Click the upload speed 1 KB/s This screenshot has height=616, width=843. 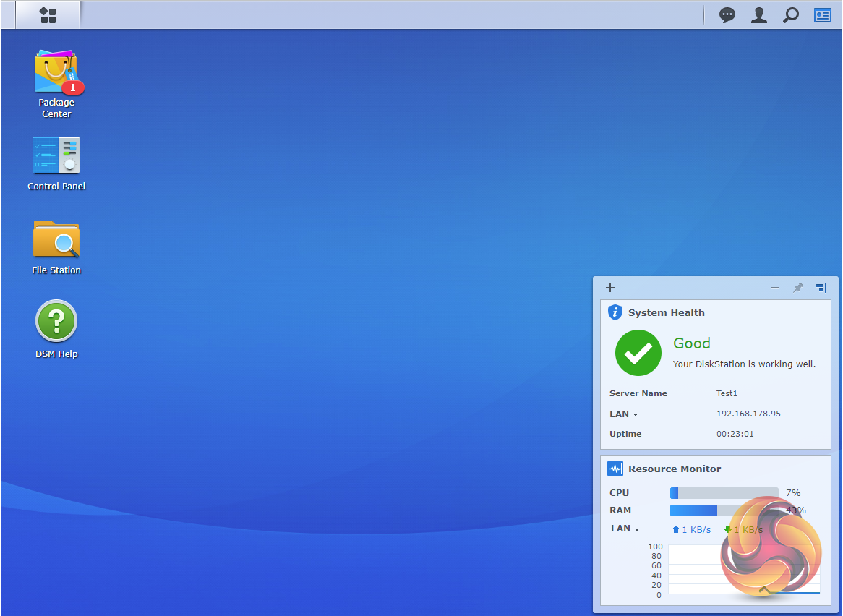pyautogui.click(x=691, y=529)
